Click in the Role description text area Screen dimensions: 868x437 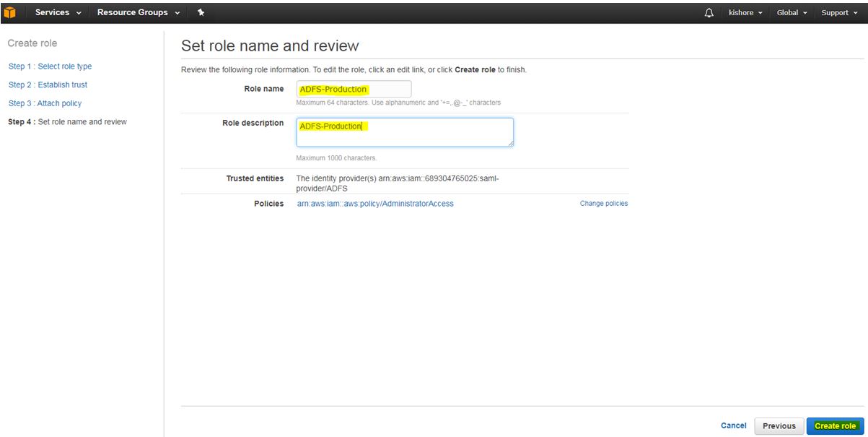[x=404, y=132]
